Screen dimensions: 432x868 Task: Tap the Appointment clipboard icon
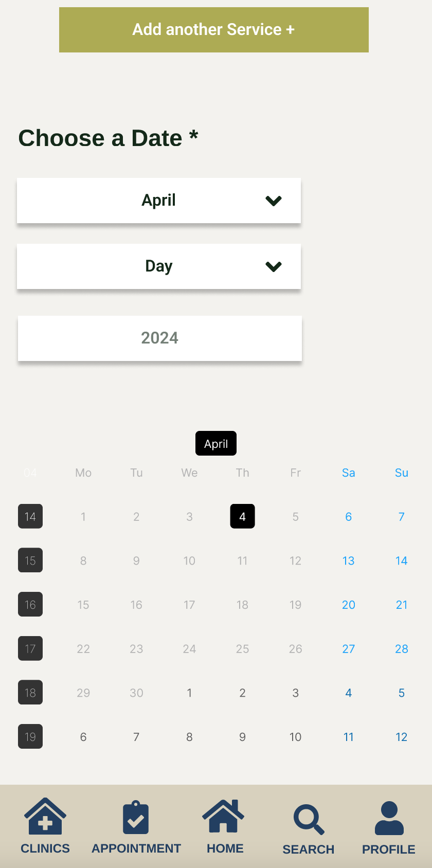pyautogui.click(x=136, y=818)
